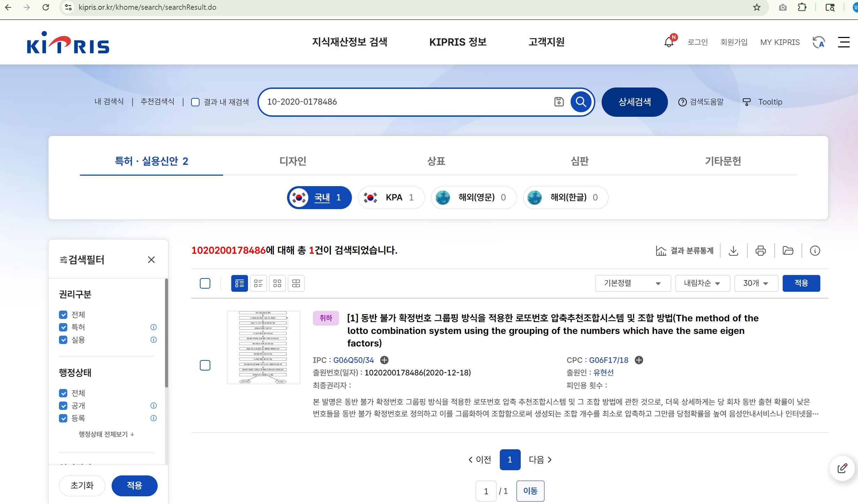Toggle 특허 checkbox
The image size is (858, 504).
point(63,327)
